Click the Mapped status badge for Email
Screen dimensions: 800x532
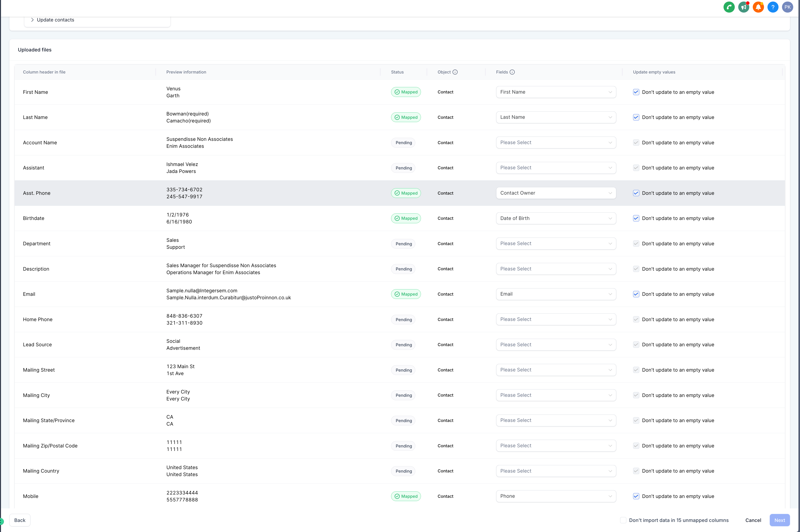pyautogui.click(x=406, y=294)
